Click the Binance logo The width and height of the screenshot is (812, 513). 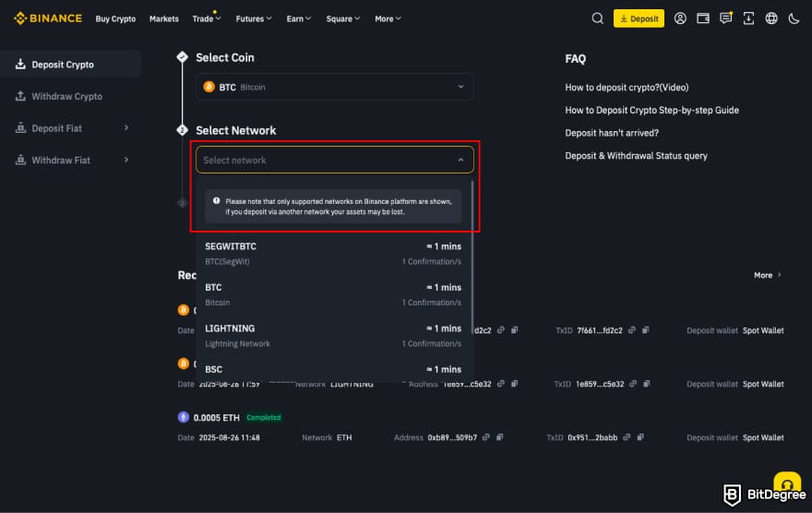tap(48, 18)
